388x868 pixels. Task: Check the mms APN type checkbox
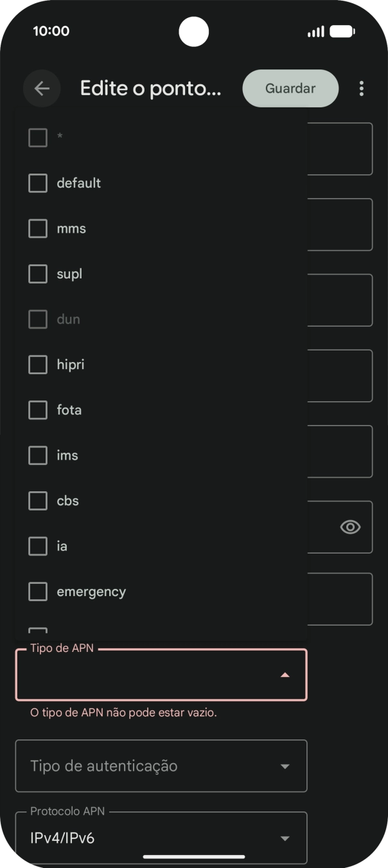pyautogui.click(x=38, y=229)
